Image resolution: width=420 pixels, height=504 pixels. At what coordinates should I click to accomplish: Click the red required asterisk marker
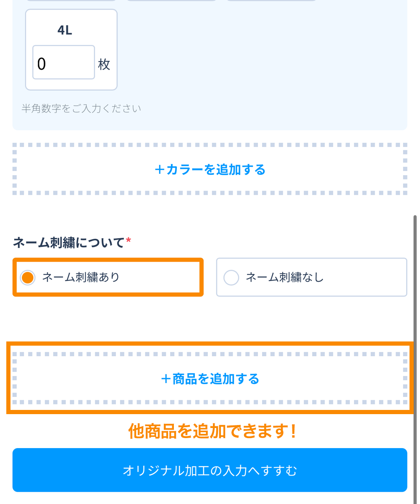tap(129, 241)
